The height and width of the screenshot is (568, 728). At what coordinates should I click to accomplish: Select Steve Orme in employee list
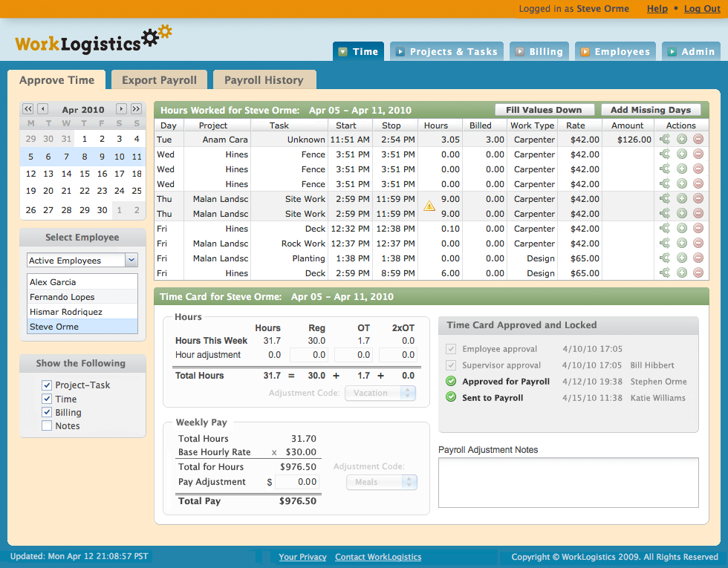(x=82, y=326)
